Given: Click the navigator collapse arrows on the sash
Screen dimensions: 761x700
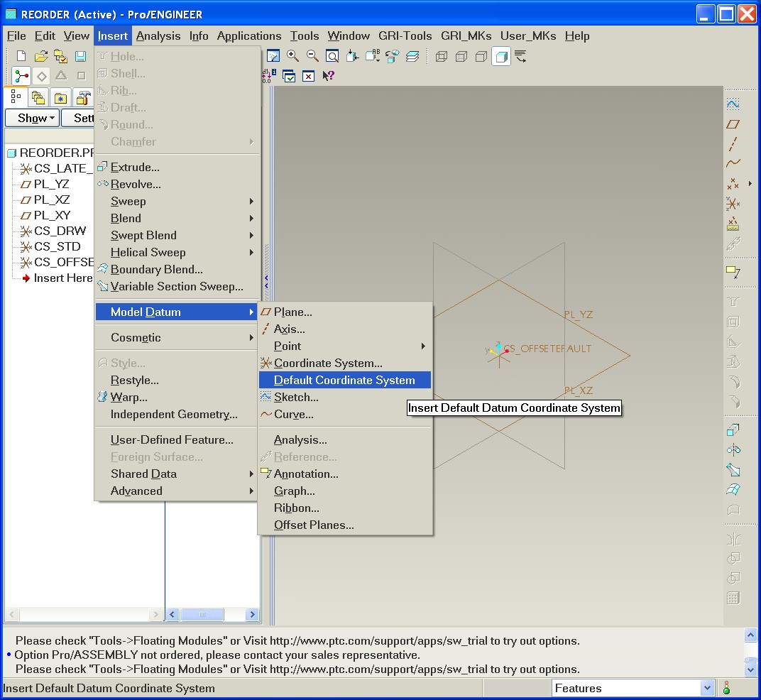Looking at the screenshot, I should coord(266,282).
